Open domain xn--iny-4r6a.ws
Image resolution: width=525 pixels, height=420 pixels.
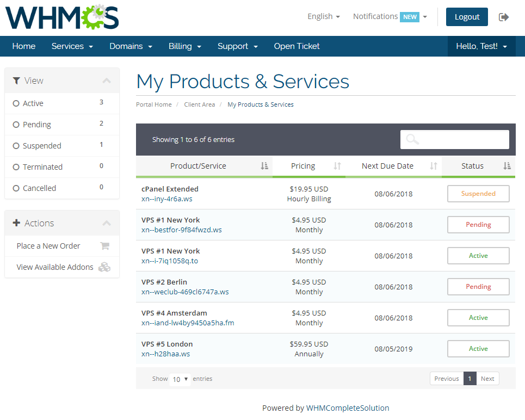(166, 199)
